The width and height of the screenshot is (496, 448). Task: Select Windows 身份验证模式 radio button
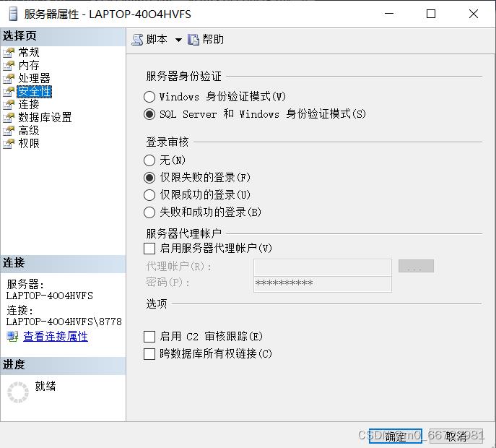(149, 97)
